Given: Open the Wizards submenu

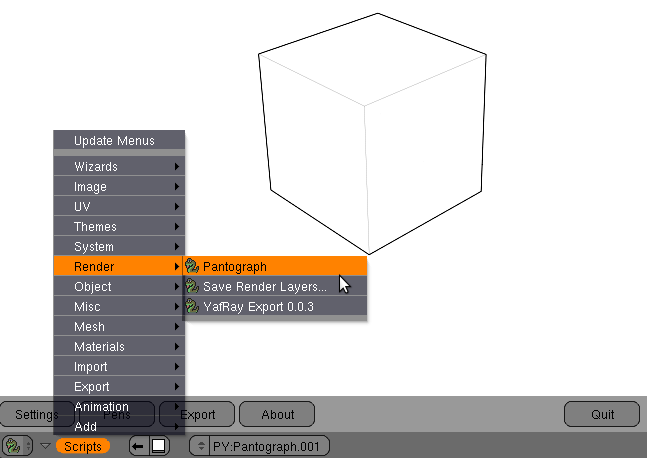Looking at the screenshot, I should click(x=119, y=166).
